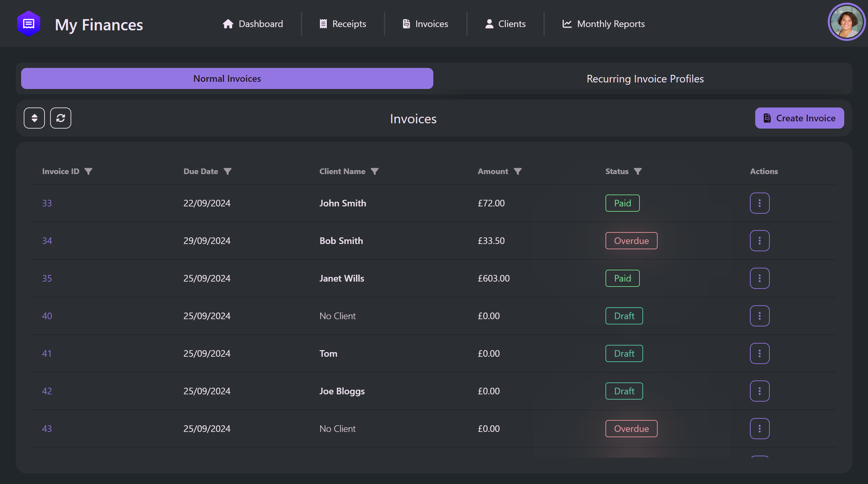This screenshot has height=484, width=868.
Task: Open the actions menu for Bob Smith's overdue invoice
Action: (x=759, y=240)
